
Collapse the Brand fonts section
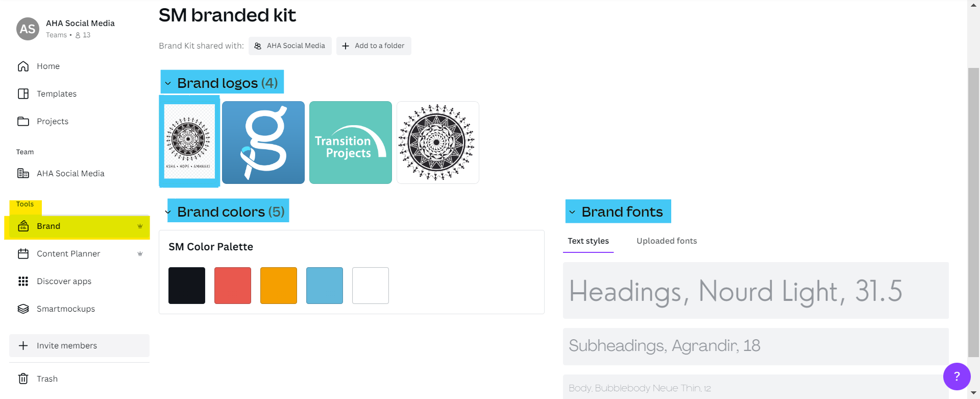coord(572,212)
